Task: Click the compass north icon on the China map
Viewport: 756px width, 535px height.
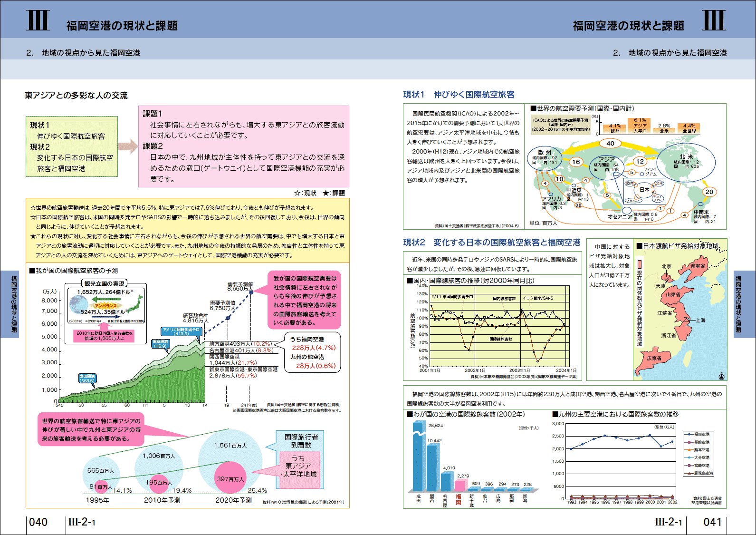Action: (721, 377)
